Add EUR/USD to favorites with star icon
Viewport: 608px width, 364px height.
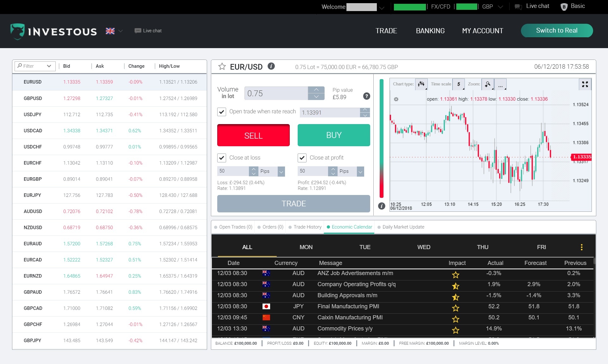[222, 66]
